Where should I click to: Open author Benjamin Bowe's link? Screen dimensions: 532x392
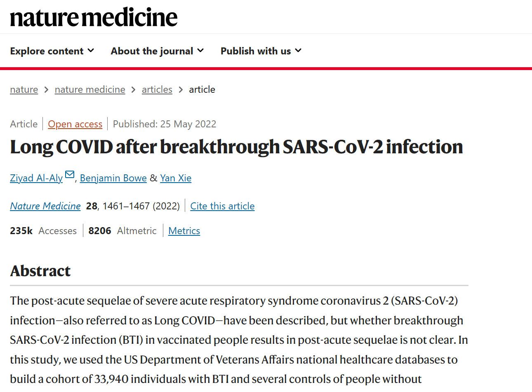(113, 178)
